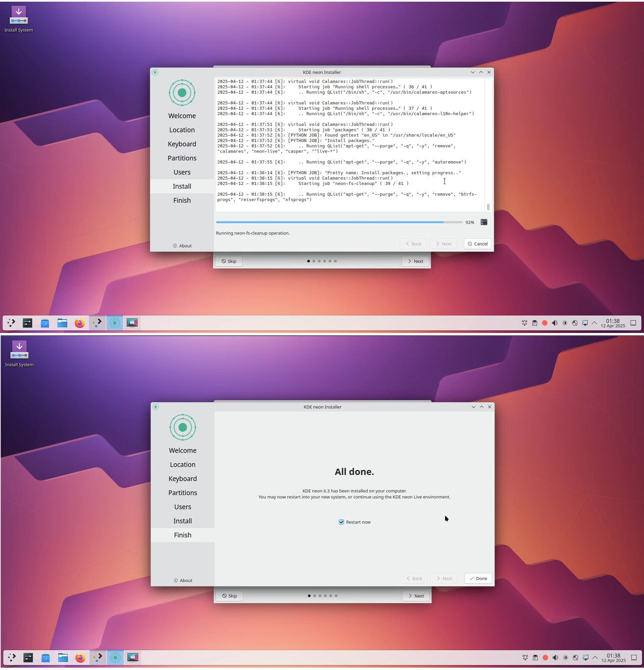Image resolution: width=644 pixels, height=670 pixels.
Task: Click the installer log scrollbar handle
Action: click(488, 207)
